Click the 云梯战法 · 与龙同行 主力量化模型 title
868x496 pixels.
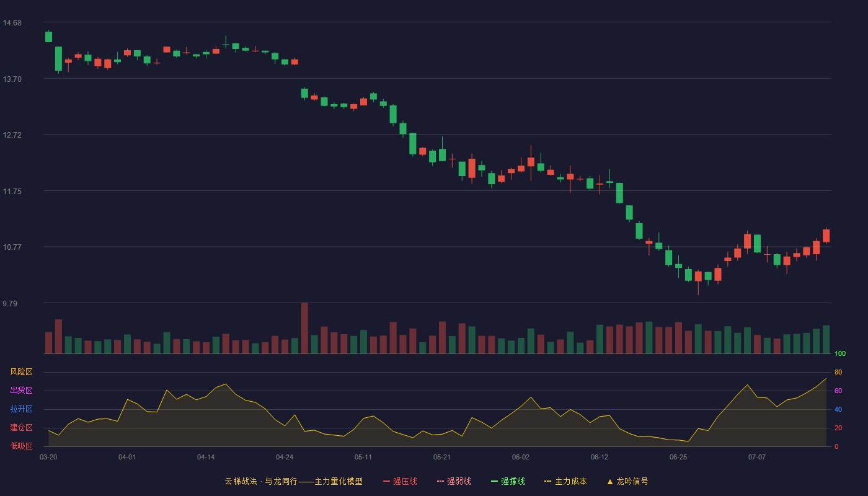coord(293,481)
